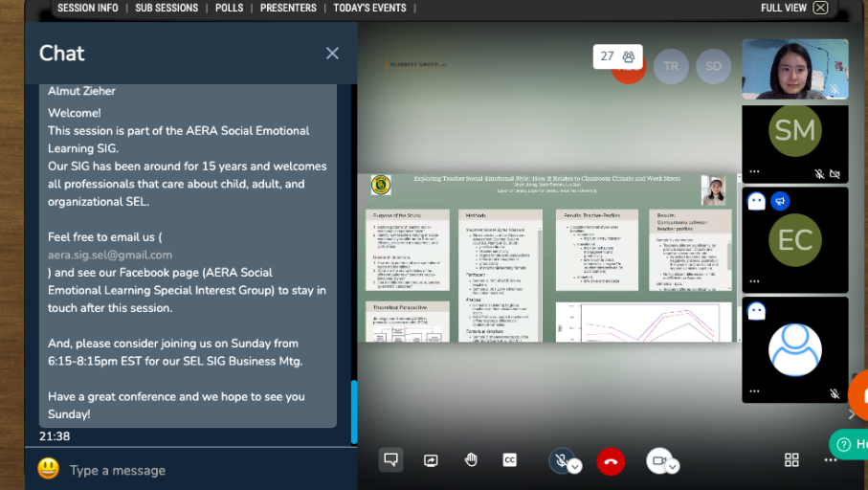Click the Type a message field
The height and width of the screenshot is (490, 868).
pyautogui.click(x=191, y=470)
